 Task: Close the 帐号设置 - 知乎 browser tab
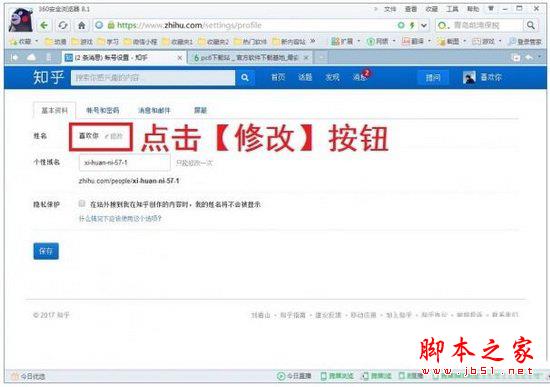180,58
